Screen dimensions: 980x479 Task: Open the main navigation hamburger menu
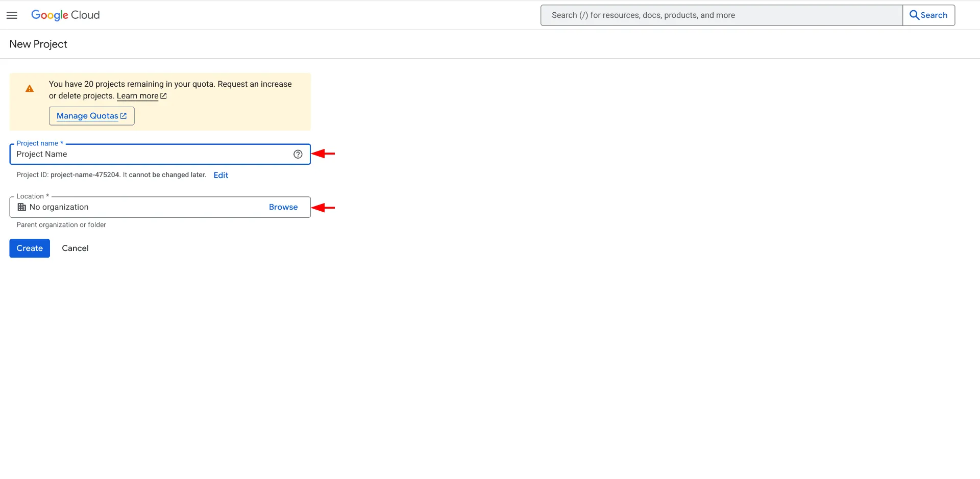pyautogui.click(x=12, y=15)
